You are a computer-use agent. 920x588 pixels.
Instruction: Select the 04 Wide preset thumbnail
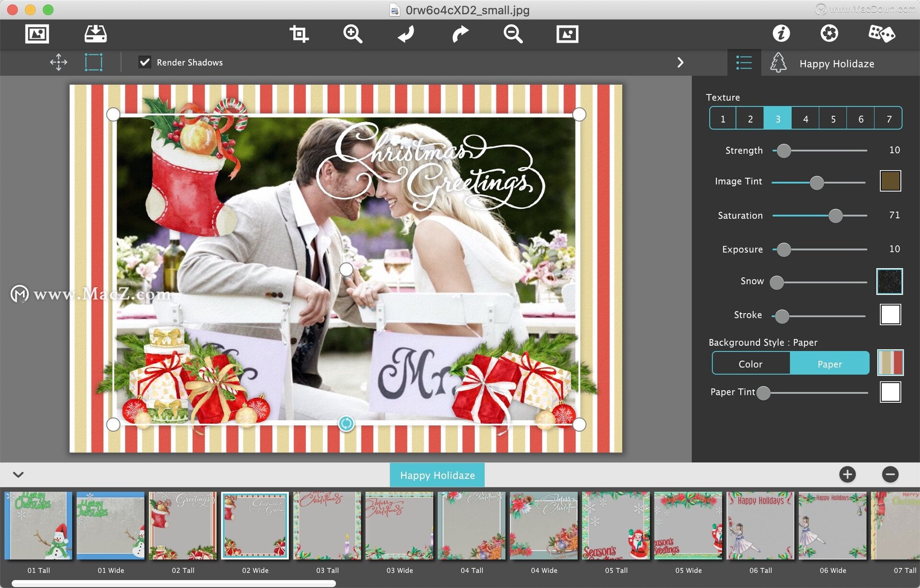coord(544,526)
